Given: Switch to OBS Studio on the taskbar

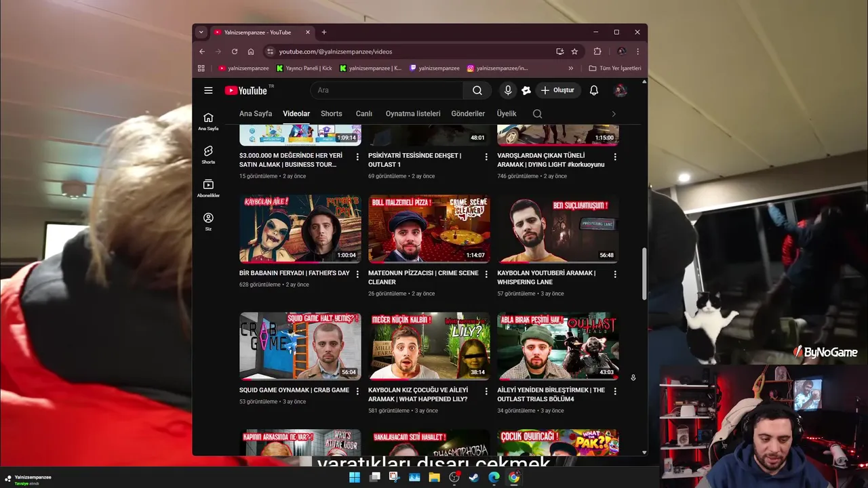Looking at the screenshot, I should pos(454,477).
